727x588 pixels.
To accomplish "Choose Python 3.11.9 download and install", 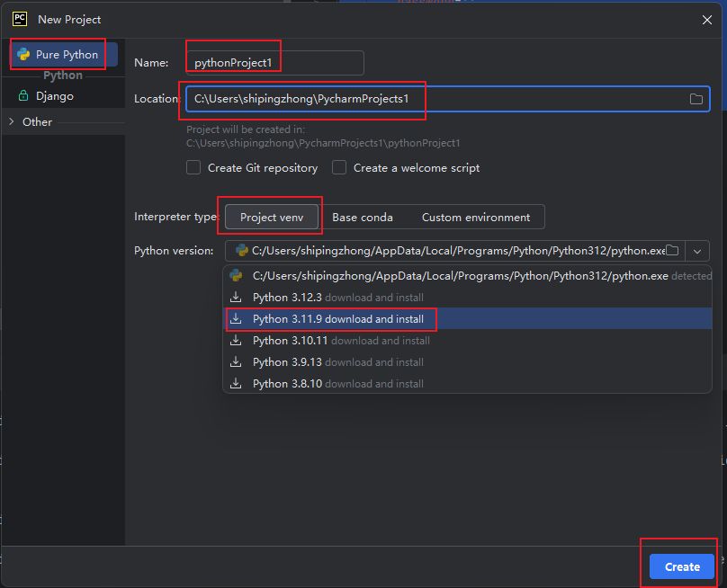I will 337,319.
